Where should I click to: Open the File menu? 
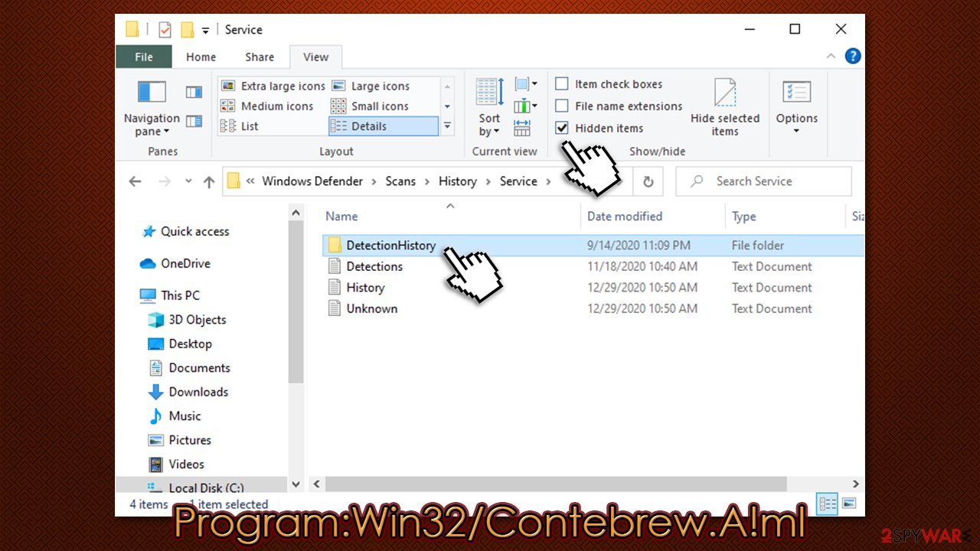143,57
